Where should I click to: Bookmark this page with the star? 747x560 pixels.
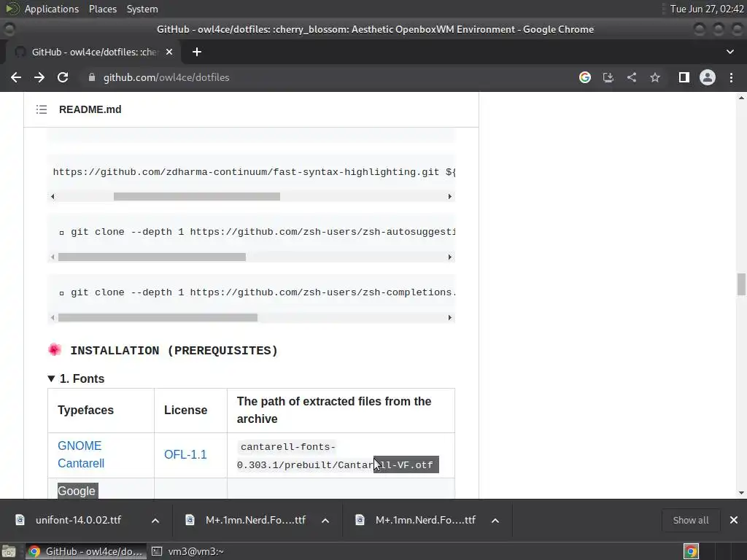(655, 77)
